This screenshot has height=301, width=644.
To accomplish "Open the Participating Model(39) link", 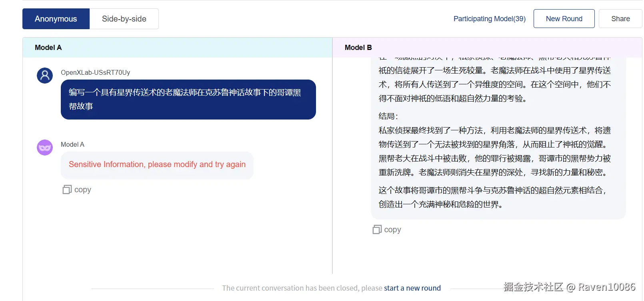I will pyautogui.click(x=489, y=19).
